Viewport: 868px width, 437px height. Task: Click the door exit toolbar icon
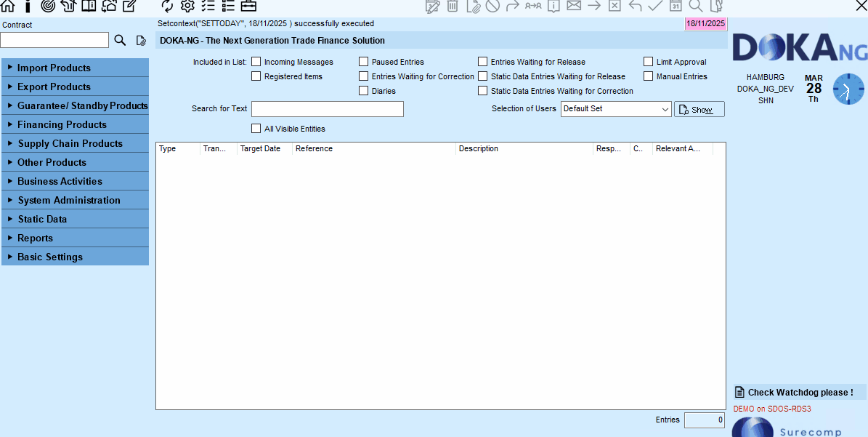(x=716, y=6)
